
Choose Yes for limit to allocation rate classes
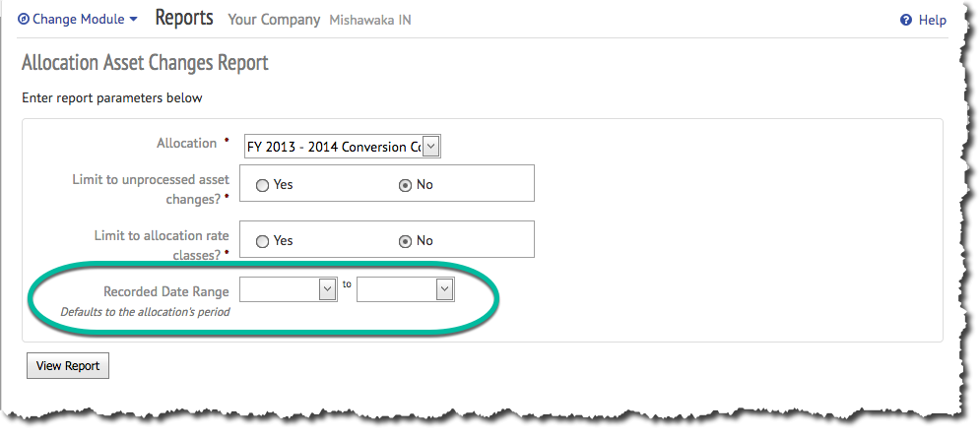click(263, 240)
